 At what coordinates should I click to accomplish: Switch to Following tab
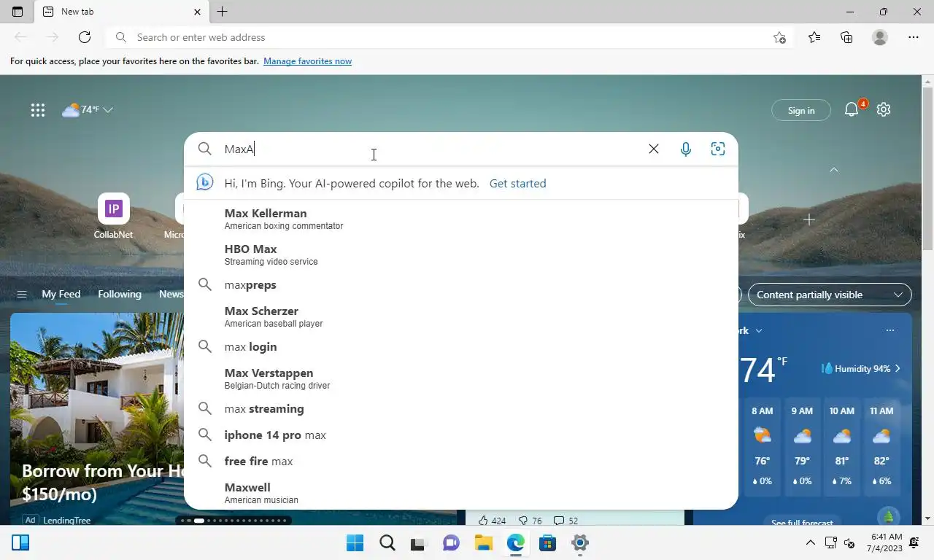[120, 295]
